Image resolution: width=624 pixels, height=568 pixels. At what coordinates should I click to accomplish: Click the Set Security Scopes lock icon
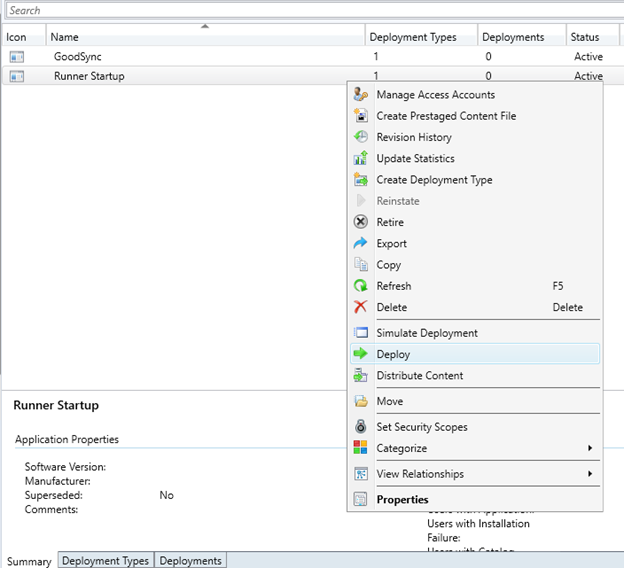[361, 427]
